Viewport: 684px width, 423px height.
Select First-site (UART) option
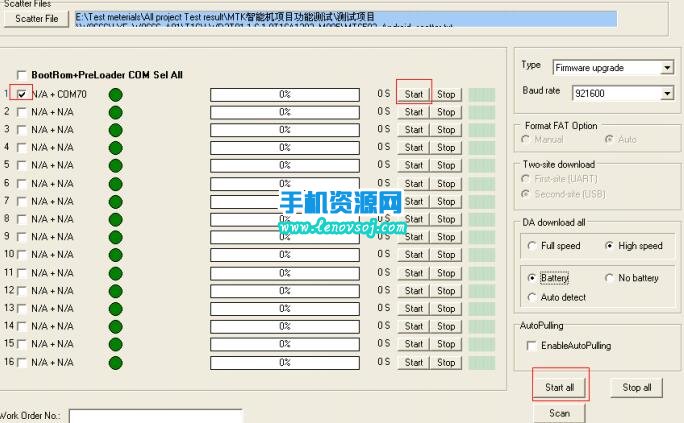pos(526,179)
